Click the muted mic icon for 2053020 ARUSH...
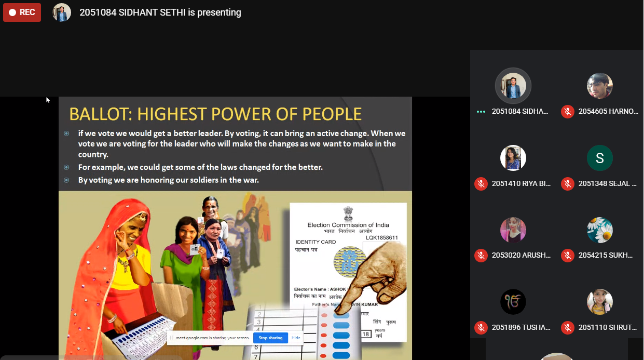The width and height of the screenshot is (644, 360). 481,255
